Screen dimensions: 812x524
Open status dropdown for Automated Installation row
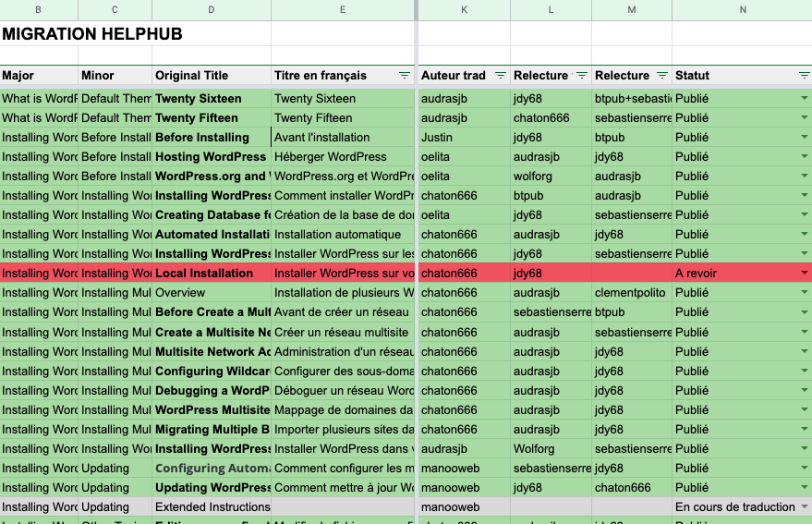[x=805, y=234]
